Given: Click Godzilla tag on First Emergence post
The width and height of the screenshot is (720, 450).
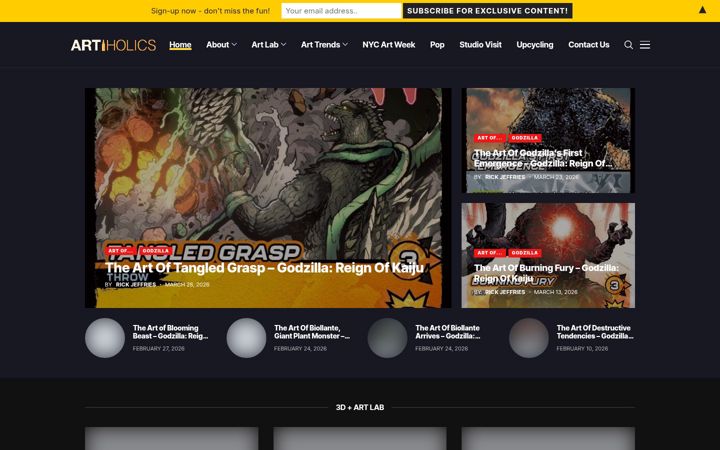Looking at the screenshot, I should pyautogui.click(x=524, y=138).
